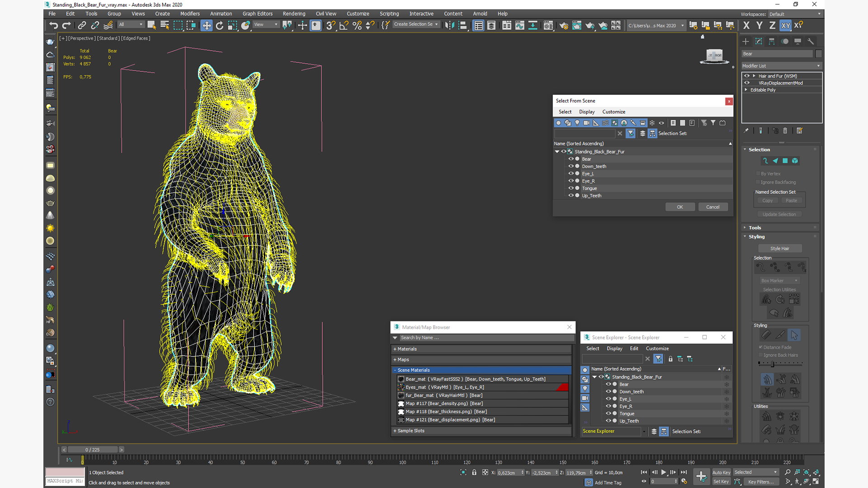Viewport: 868px width, 488px height.
Task: Open the Scripting menu
Action: 389,14
